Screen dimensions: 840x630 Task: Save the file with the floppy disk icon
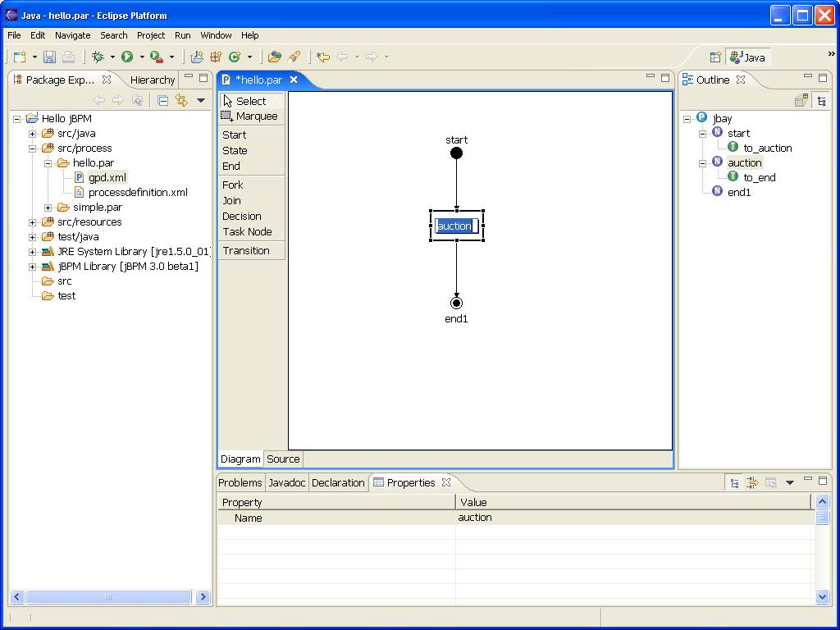click(x=50, y=57)
